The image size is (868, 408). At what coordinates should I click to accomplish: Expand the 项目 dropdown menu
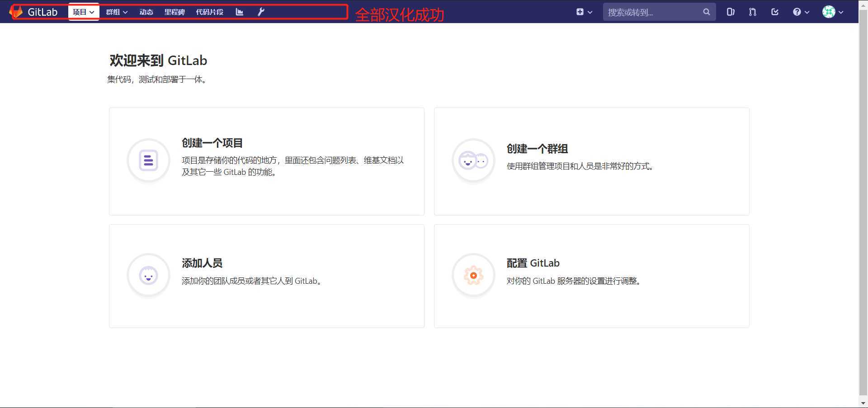click(x=84, y=12)
